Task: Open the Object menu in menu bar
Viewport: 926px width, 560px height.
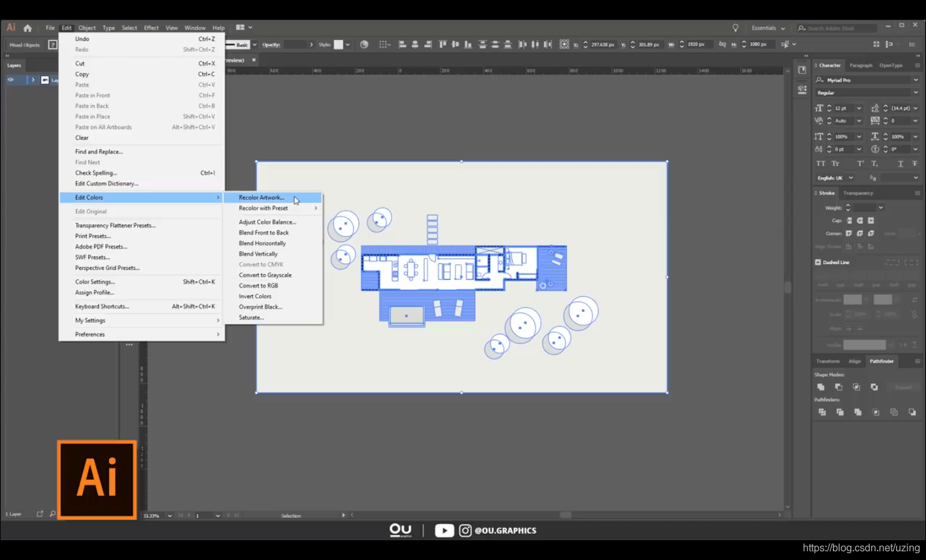Action: 87,28
